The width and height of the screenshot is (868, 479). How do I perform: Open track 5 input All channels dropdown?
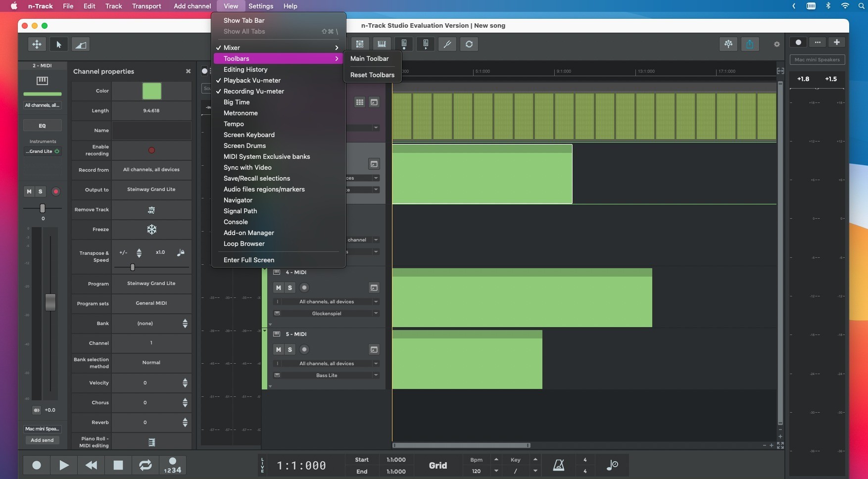[327, 363]
